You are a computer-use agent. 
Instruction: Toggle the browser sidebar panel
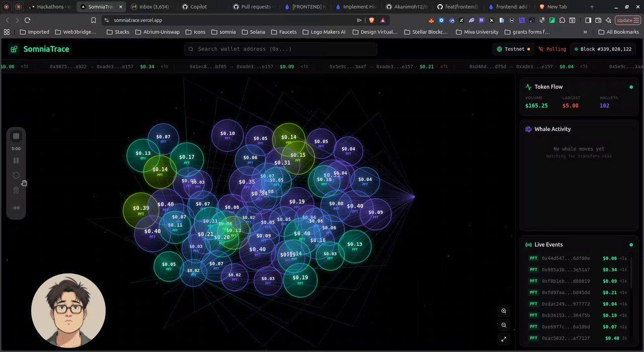(588, 20)
